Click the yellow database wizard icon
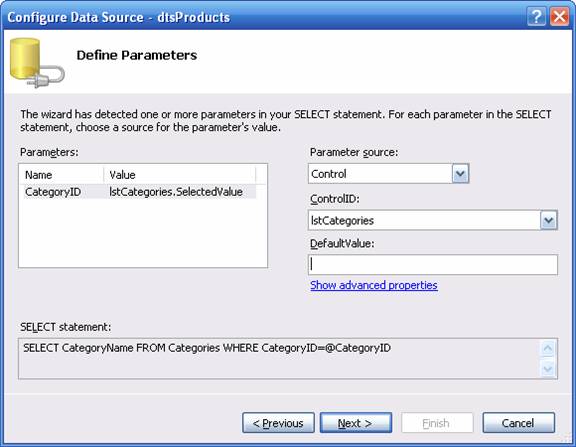This screenshot has height=447, width=576. [x=37, y=63]
